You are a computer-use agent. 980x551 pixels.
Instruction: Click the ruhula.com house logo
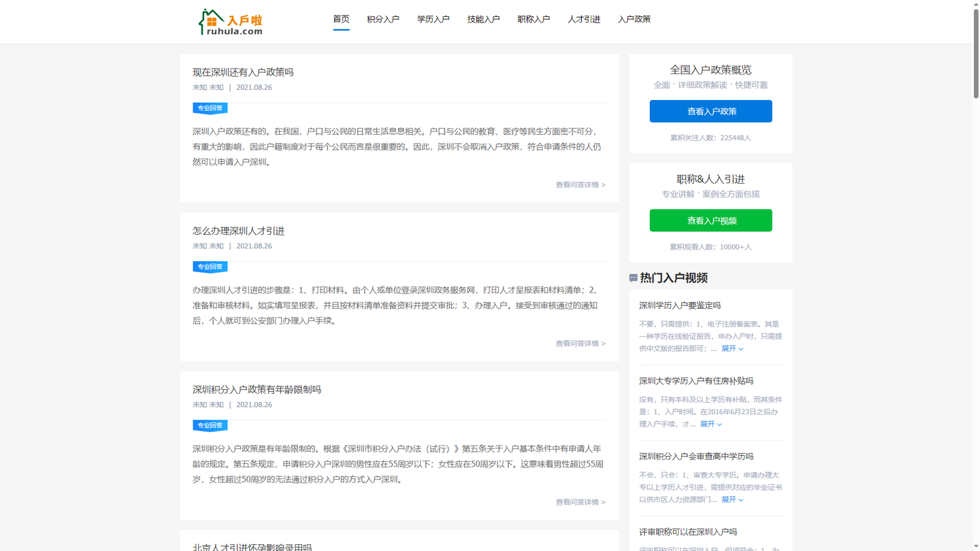230,22
